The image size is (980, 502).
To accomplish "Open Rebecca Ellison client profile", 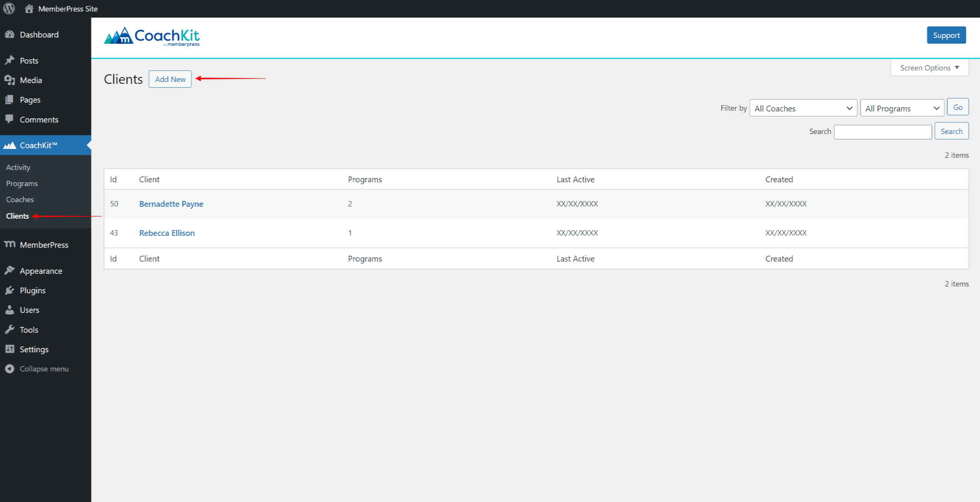I will point(167,232).
